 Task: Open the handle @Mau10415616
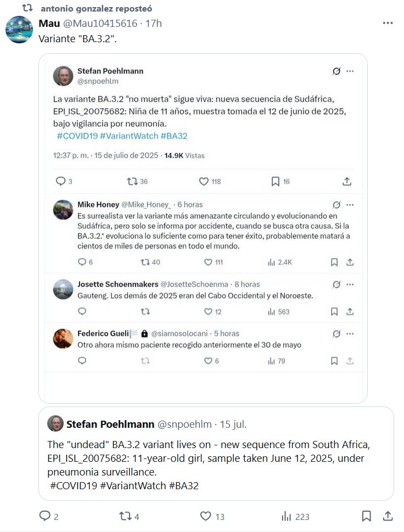click(x=99, y=23)
